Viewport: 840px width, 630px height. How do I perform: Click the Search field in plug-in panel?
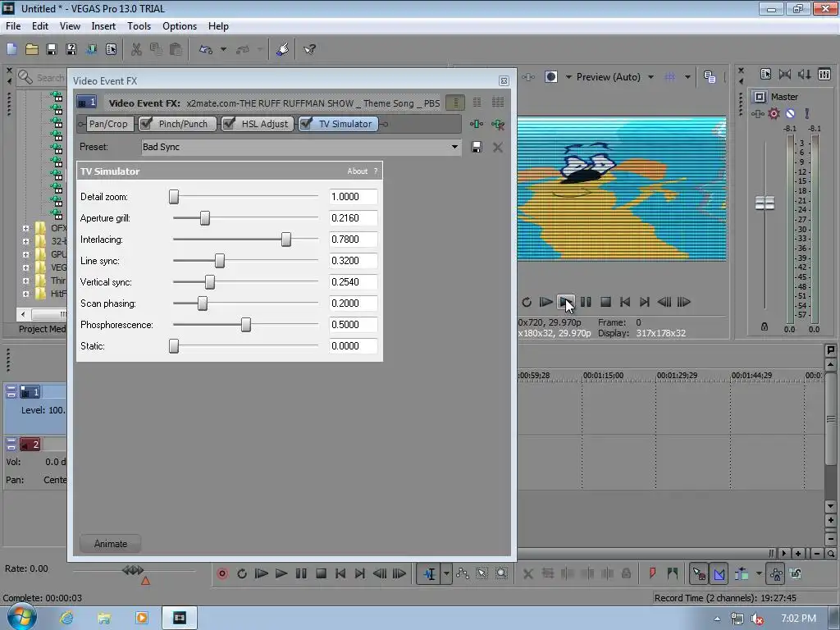click(x=50, y=78)
